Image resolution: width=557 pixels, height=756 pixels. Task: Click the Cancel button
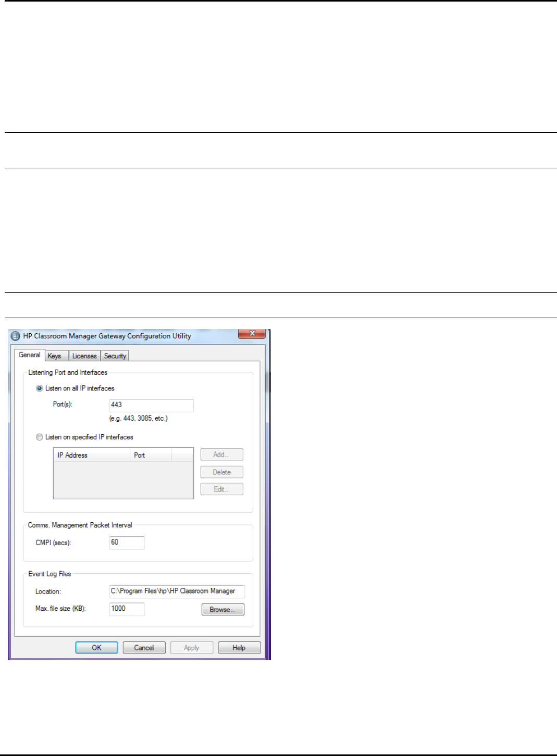[144, 648]
